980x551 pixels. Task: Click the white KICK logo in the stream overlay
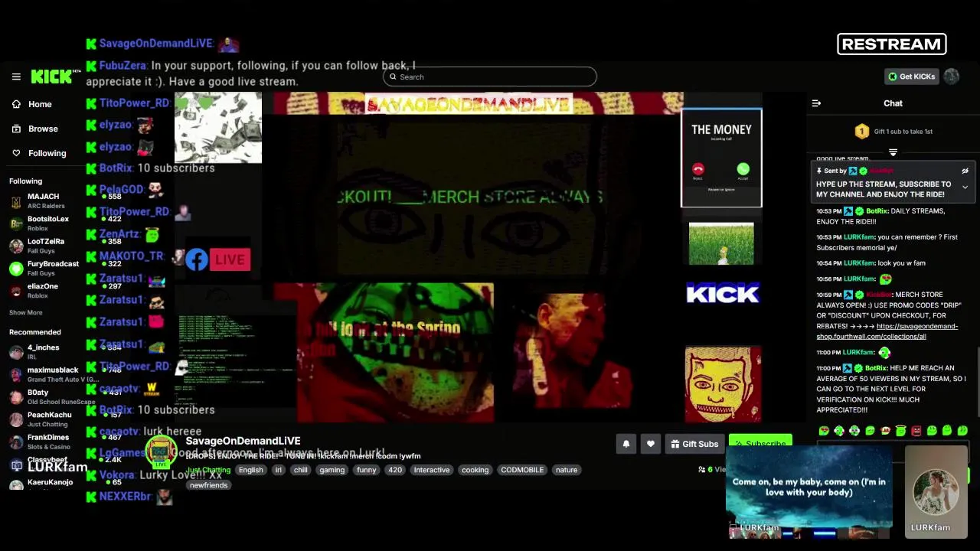tap(723, 293)
